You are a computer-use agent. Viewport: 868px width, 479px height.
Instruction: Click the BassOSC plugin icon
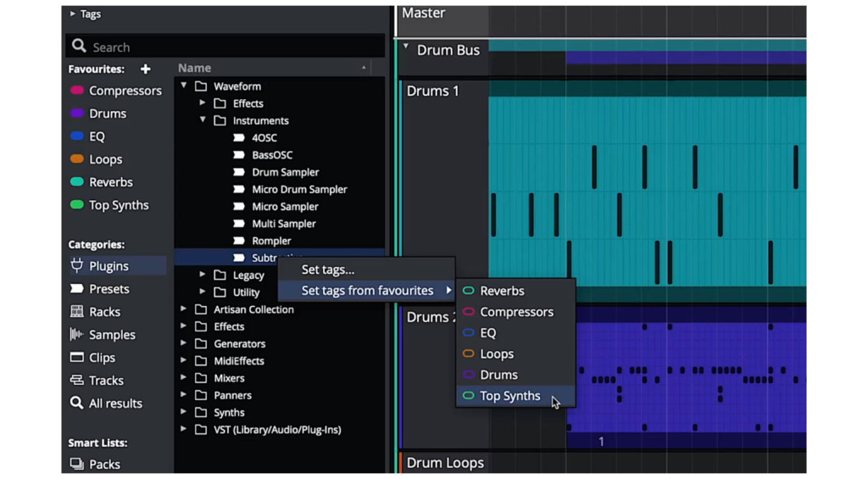click(239, 154)
